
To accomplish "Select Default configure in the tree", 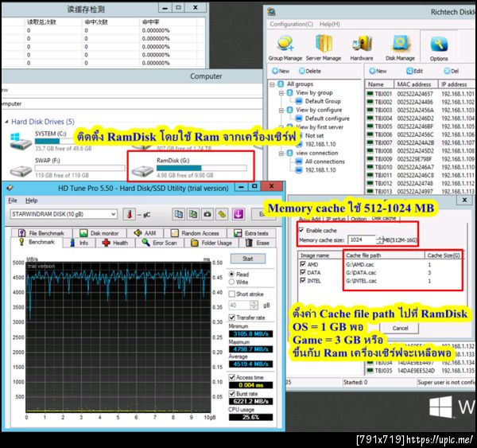I will tap(328, 119).
